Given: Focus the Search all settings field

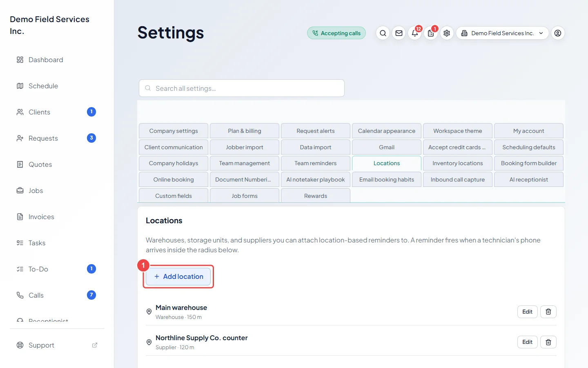Looking at the screenshot, I should (x=242, y=88).
